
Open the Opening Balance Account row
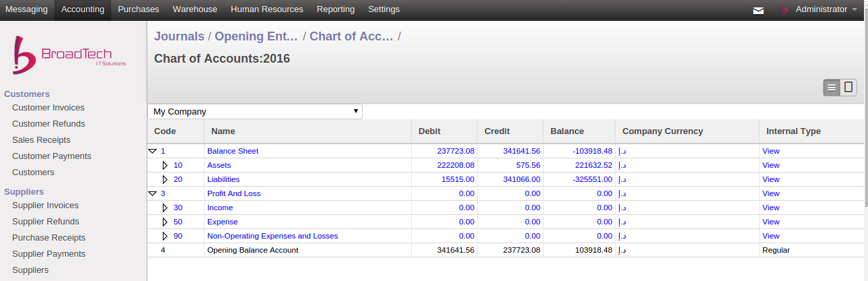click(x=505, y=250)
